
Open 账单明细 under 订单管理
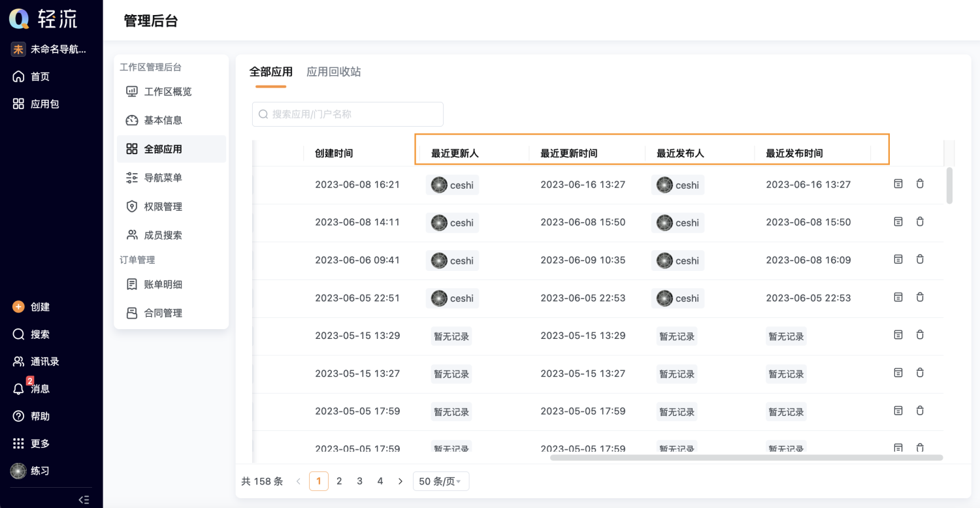pyautogui.click(x=171, y=285)
